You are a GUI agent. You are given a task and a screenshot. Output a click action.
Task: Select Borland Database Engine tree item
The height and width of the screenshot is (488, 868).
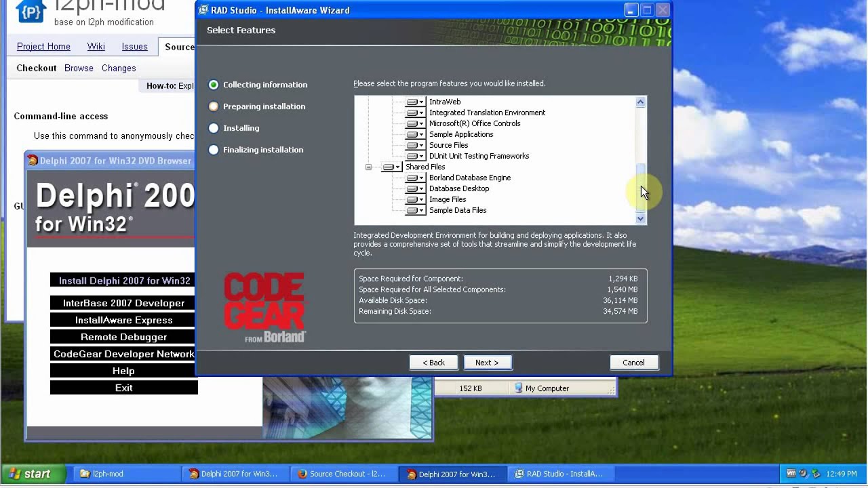[470, 178]
